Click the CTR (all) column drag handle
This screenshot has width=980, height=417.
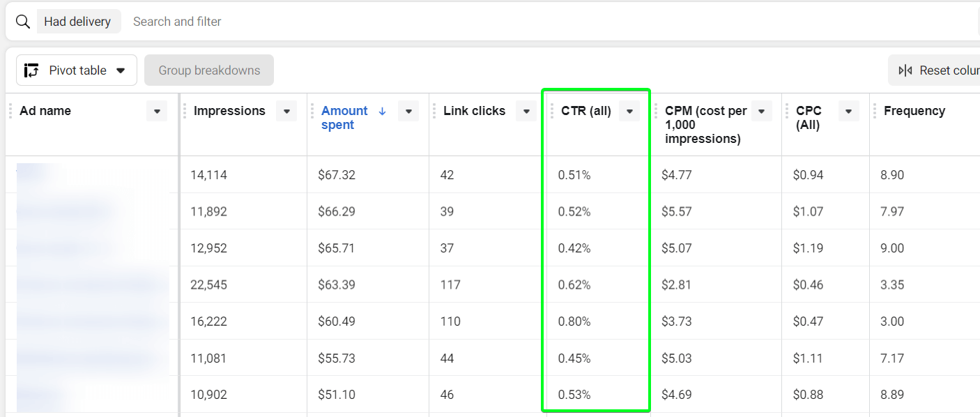click(552, 111)
